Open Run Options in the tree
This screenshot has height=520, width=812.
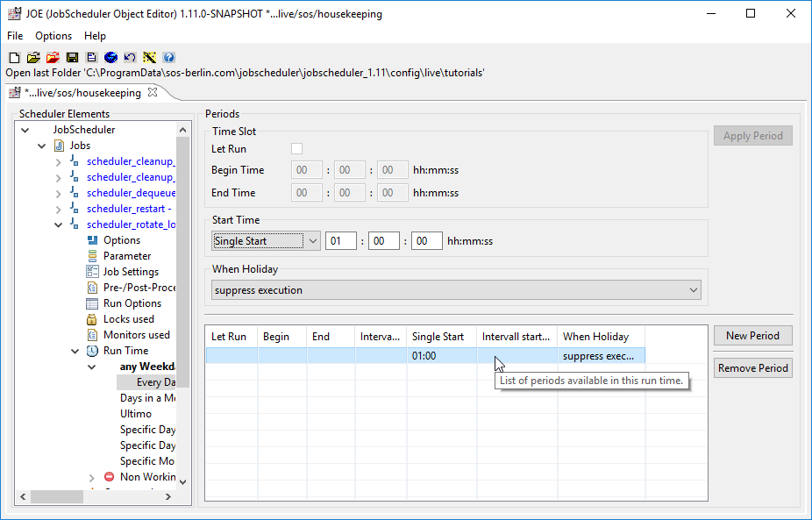coord(132,303)
